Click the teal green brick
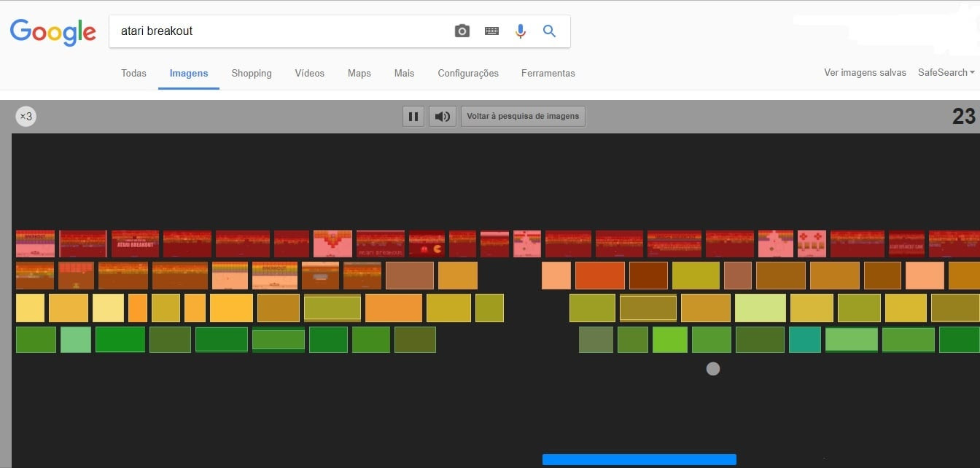The image size is (980, 468). coord(805,340)
